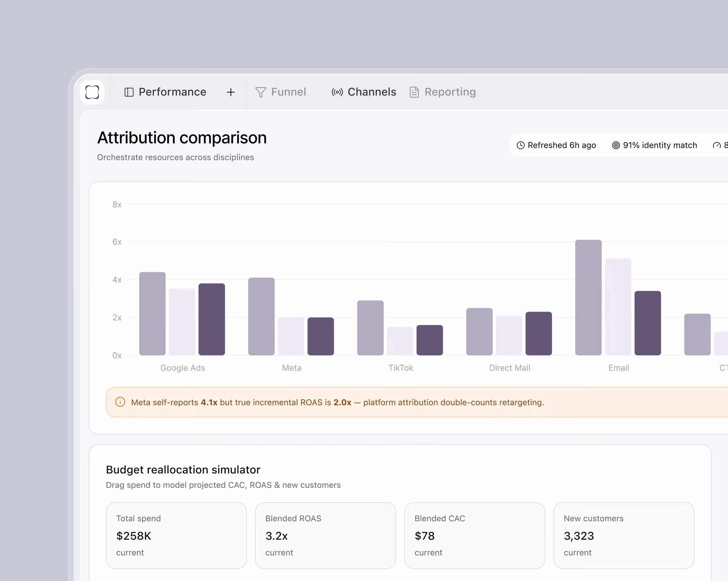Click the TikTok axis label
The width and height of the screenshot is (728, 581).
(x=401, y=368)
